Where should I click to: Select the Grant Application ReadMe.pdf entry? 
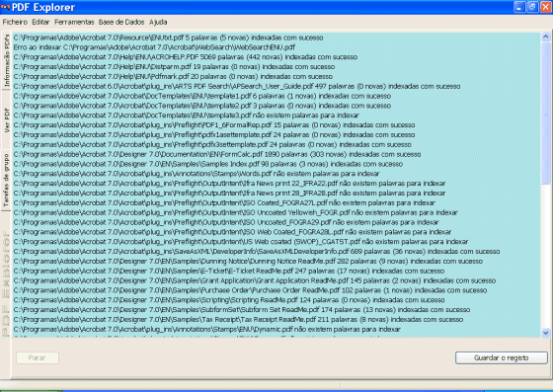click(255, 280)
